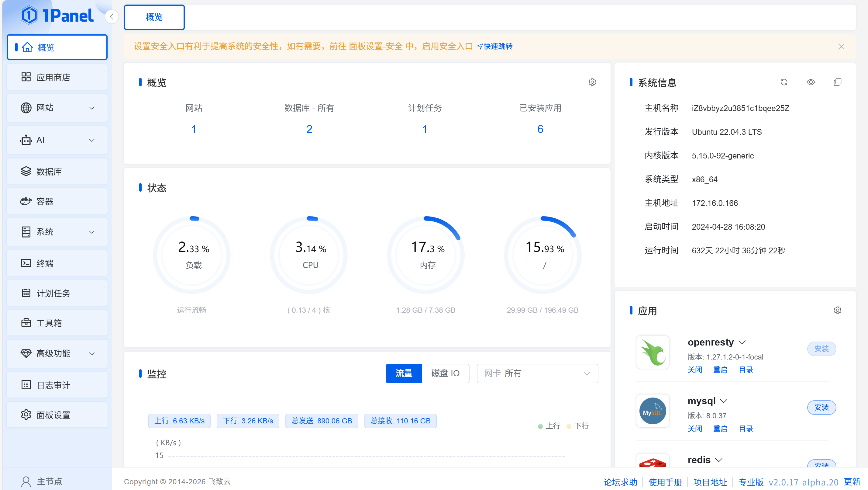Click the CPU usage gauge

310,255
